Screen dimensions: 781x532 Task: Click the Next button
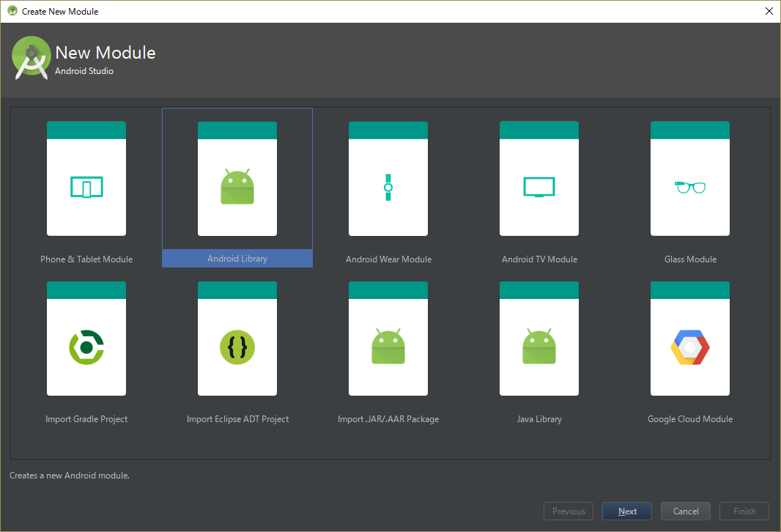pyautogui.click(x=626, y=511)
